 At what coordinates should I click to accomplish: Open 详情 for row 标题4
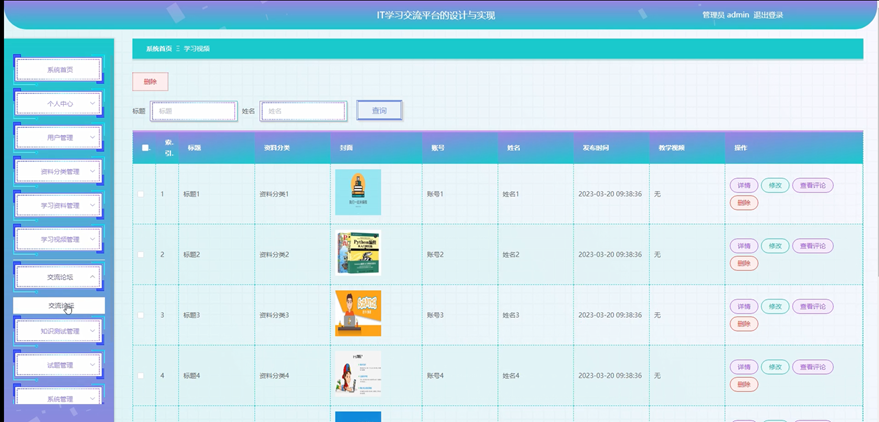pyautogui.click(x=744, y=367)
